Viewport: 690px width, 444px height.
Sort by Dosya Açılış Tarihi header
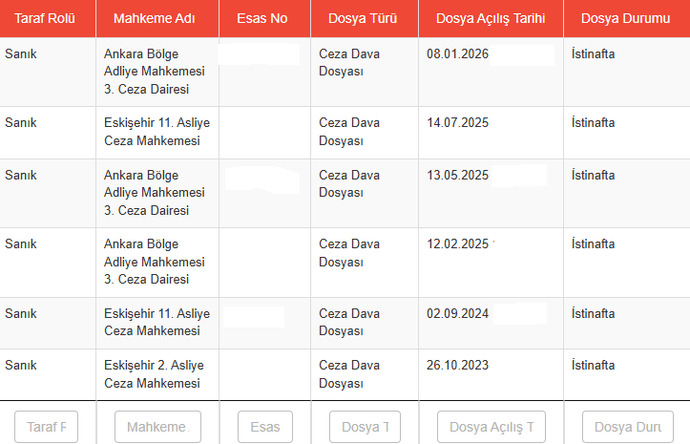[490, 18]
